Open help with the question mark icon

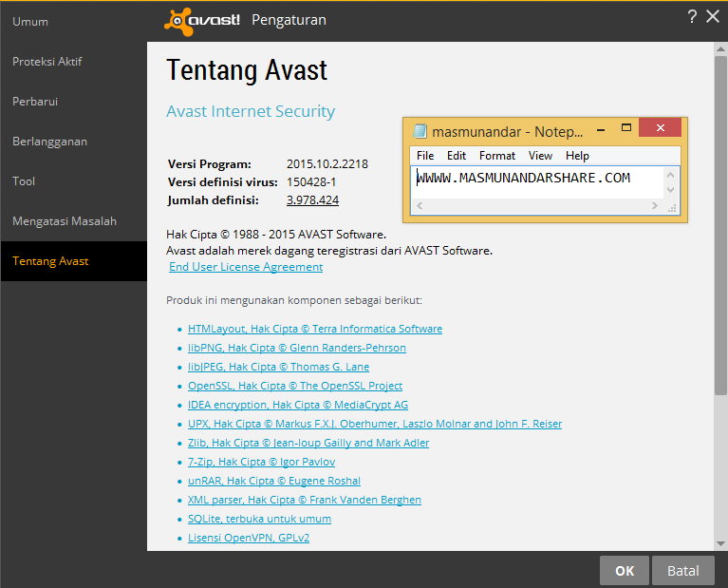tap(692, 17)
